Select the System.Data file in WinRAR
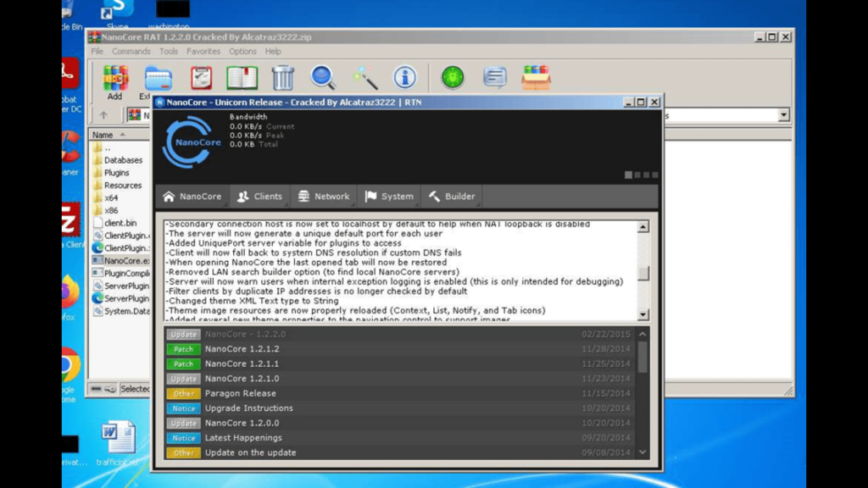Viewport: 868px width, 488px height. tap(120, 311)
